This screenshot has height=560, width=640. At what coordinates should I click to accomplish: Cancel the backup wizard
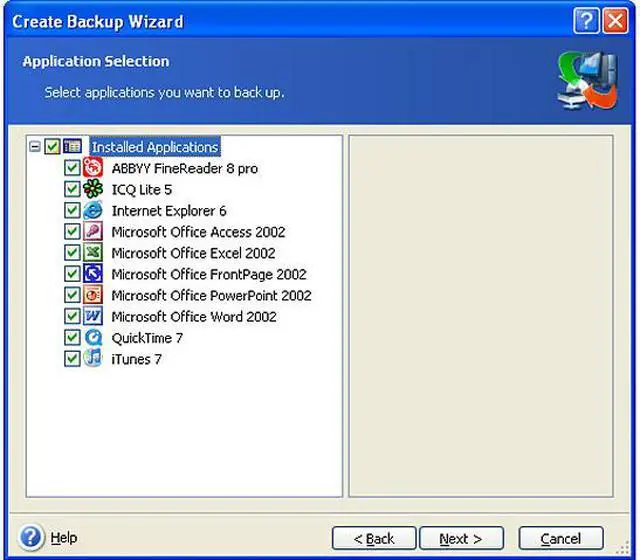tap(561, 538)
